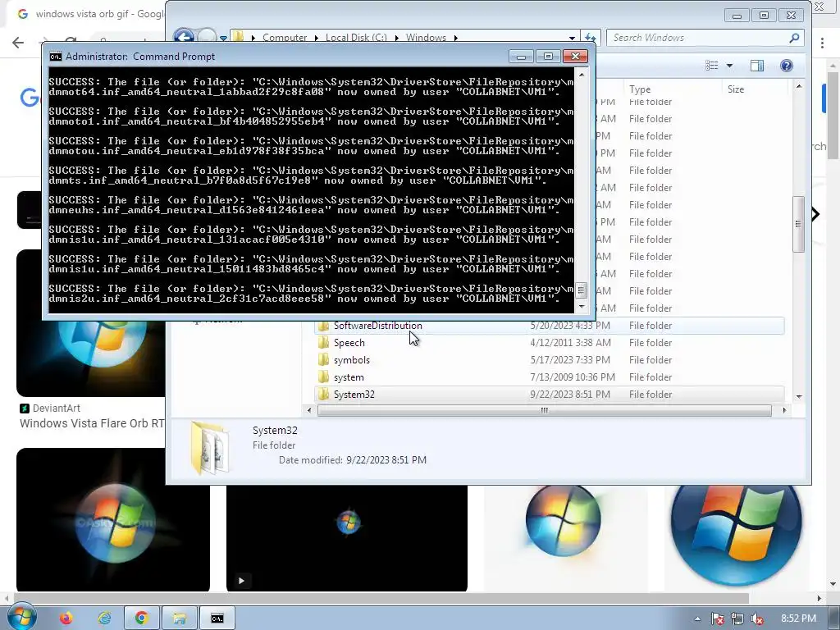The width and height of the screenshot is (840, 630).
Task: Click Explorer back navigation button
Action: pyautogui.click(x=184, y=37)
